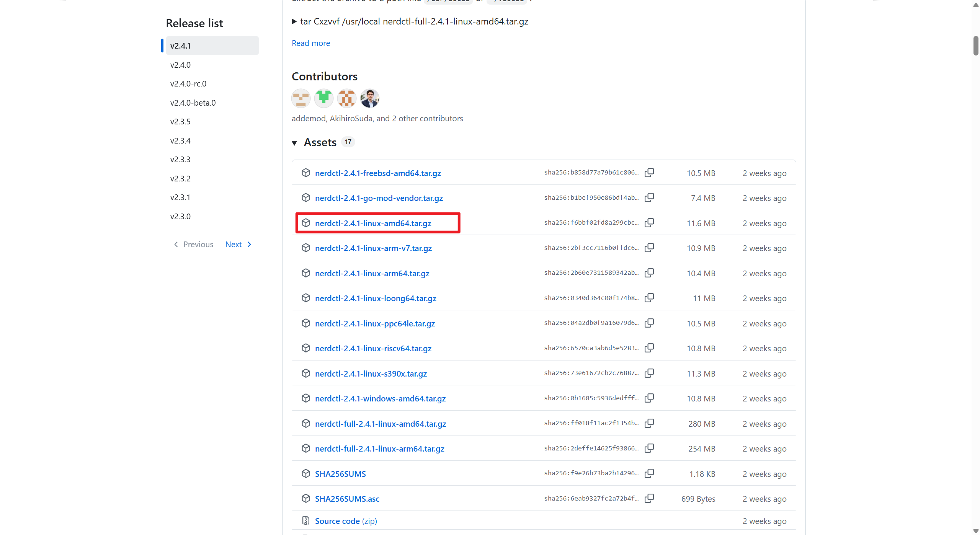Download Source code (zip)

click(346, 521)
